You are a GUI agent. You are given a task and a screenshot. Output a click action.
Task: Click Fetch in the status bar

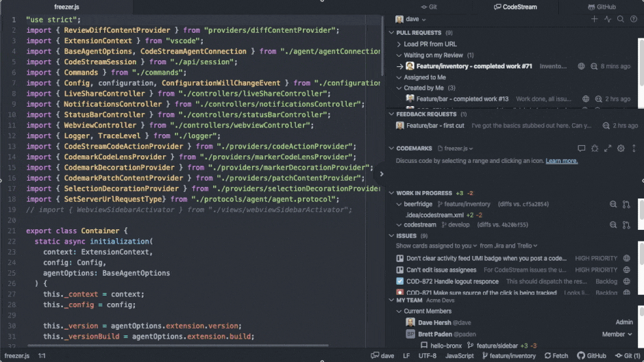tap(556, 356)
